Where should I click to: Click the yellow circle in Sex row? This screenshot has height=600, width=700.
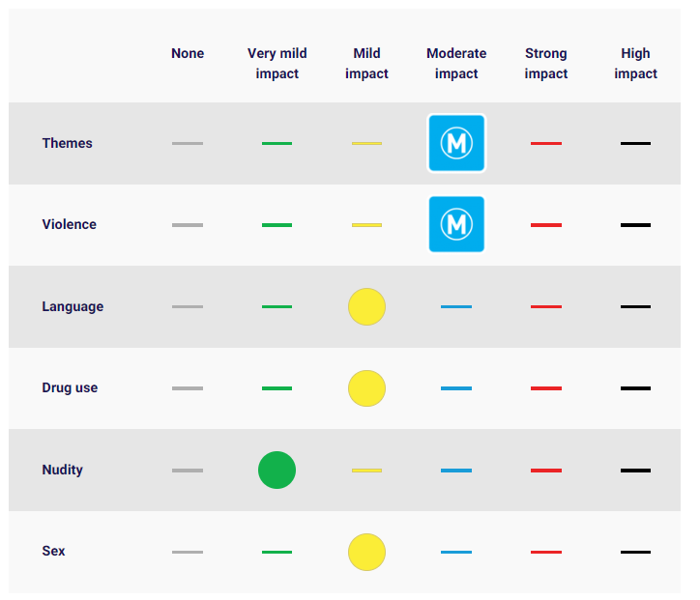point(366,552)
